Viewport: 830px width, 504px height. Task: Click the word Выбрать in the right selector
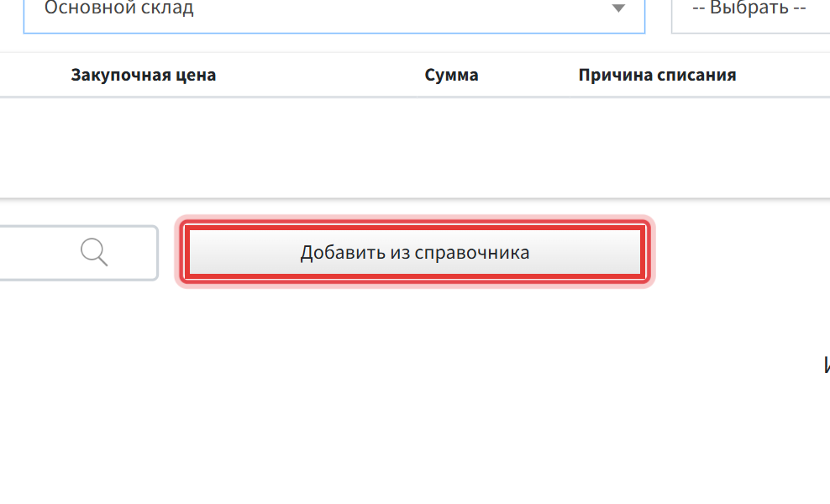(749, 8)
